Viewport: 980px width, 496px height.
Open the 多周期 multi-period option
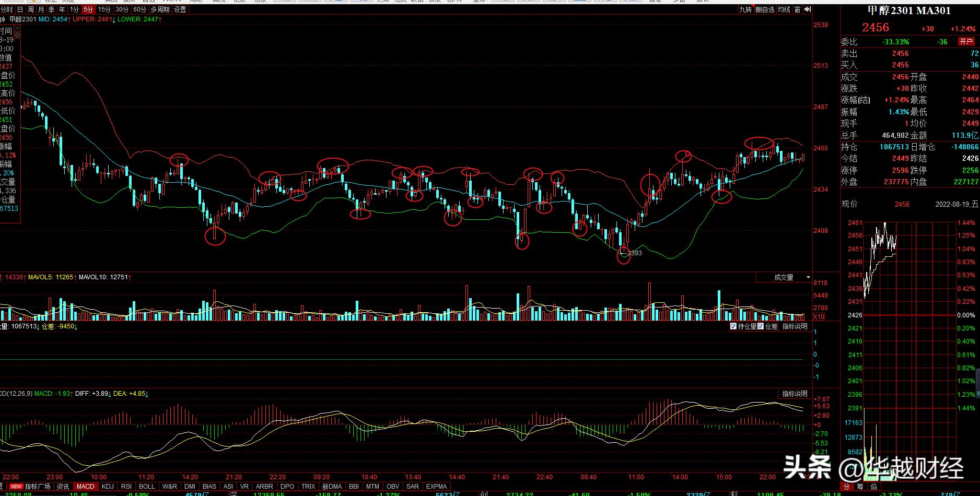[x=160, y=9]
